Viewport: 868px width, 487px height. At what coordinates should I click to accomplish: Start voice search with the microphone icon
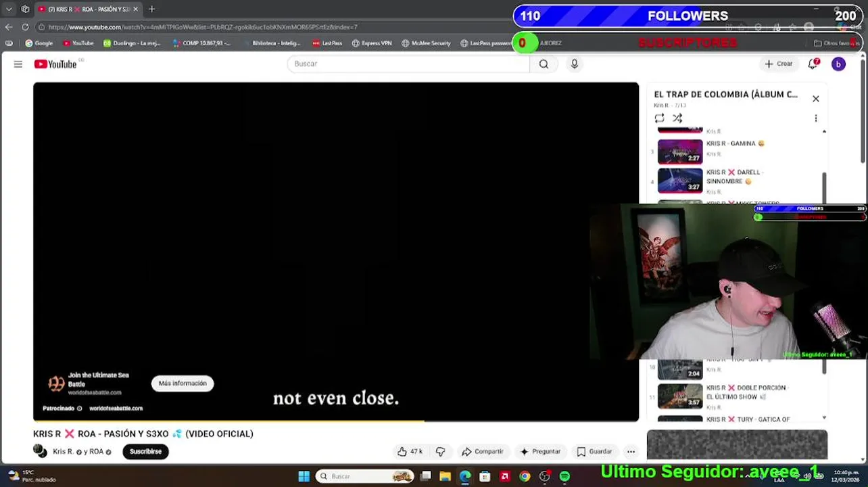coord(575,64)
